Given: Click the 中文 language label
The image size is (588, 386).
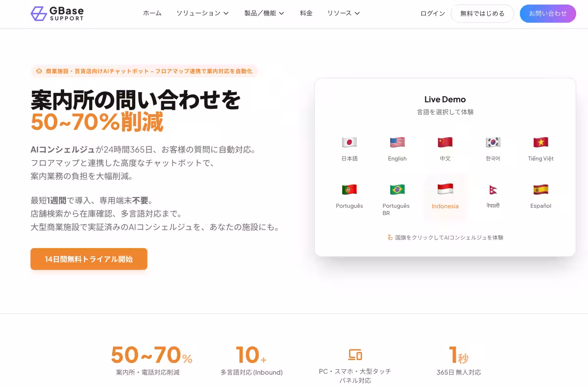Looking at the screenshot, I should coord(445,159).
